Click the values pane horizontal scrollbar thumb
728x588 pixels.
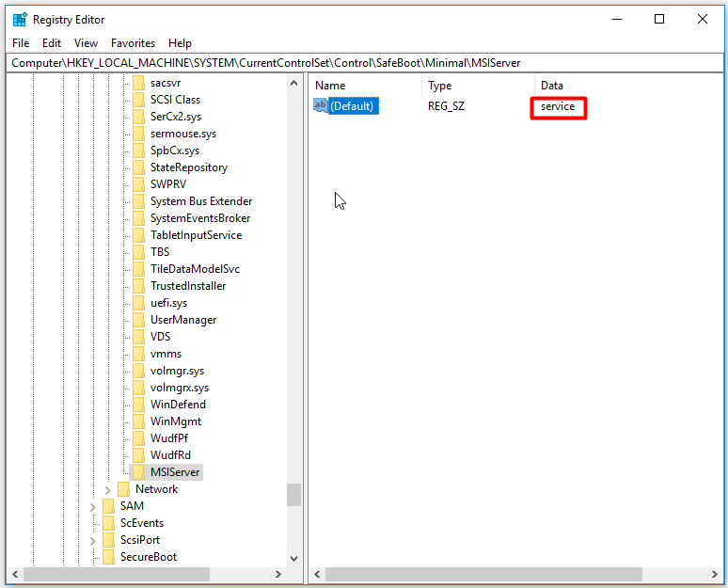483,575
